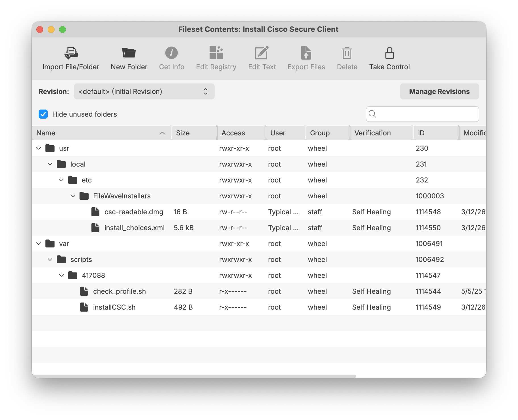Collapse the FileWaveInstallers folder
Viewport: 518px width, 420px height.
click(73, 196)
